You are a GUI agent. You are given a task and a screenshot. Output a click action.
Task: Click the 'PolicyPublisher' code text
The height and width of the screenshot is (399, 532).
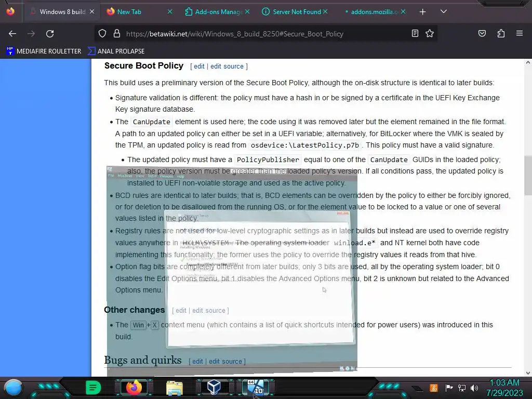click(x=268, y=160)
